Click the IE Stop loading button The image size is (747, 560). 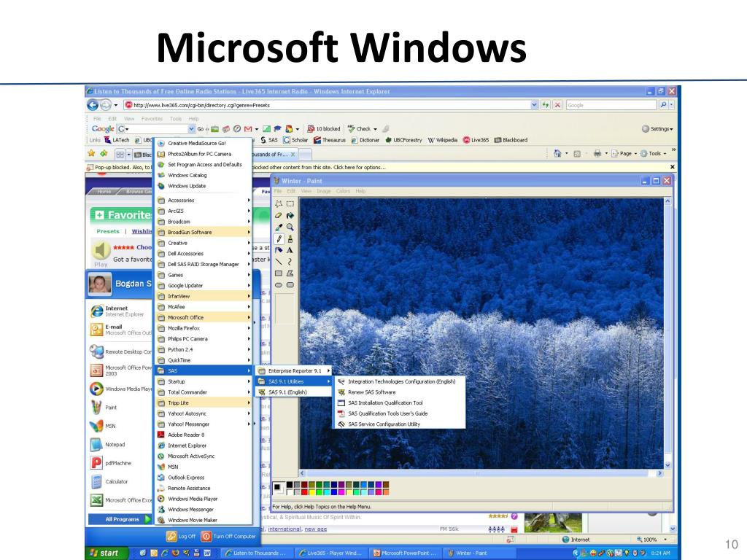[557, 105]
